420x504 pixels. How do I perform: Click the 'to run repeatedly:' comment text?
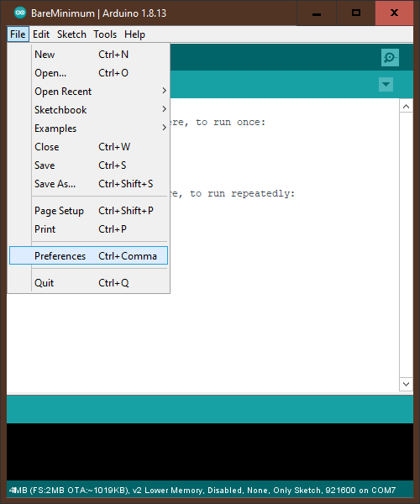point(242,194)
